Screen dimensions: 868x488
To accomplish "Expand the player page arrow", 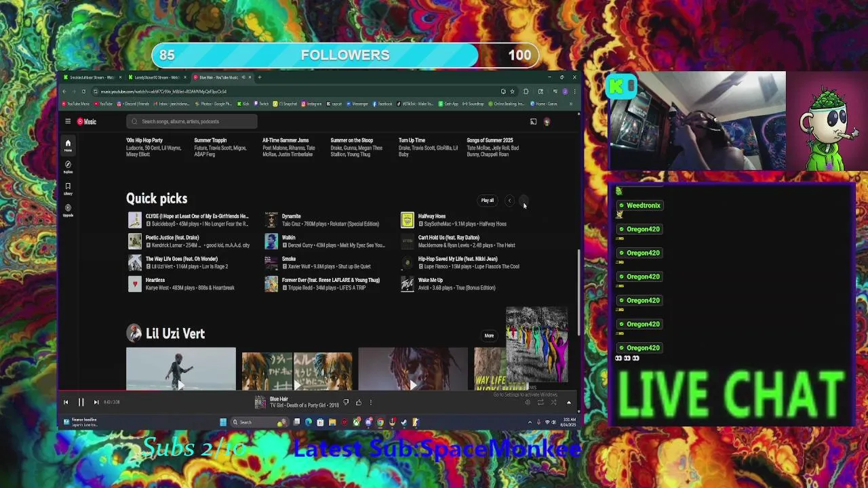I will 569,403.
